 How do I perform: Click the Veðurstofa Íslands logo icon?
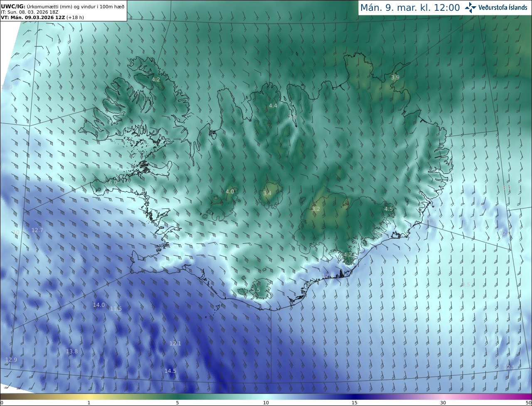click(470, 7)
